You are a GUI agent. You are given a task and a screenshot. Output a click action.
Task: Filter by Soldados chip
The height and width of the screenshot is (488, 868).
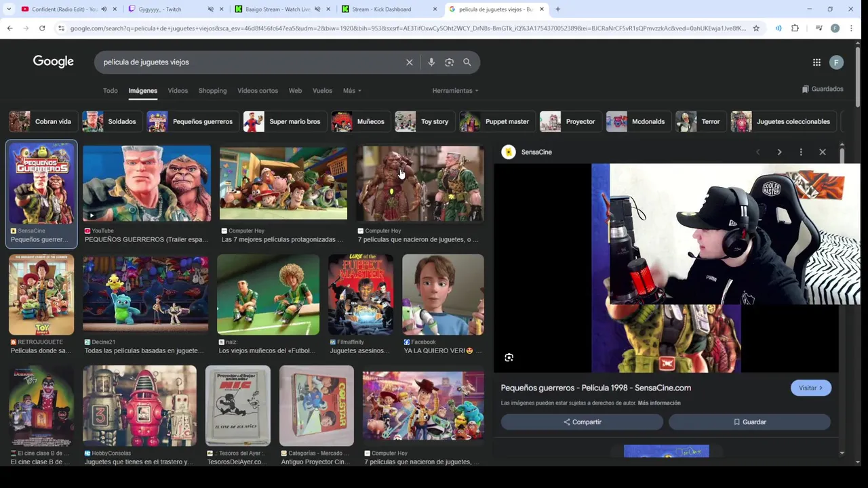112,121
